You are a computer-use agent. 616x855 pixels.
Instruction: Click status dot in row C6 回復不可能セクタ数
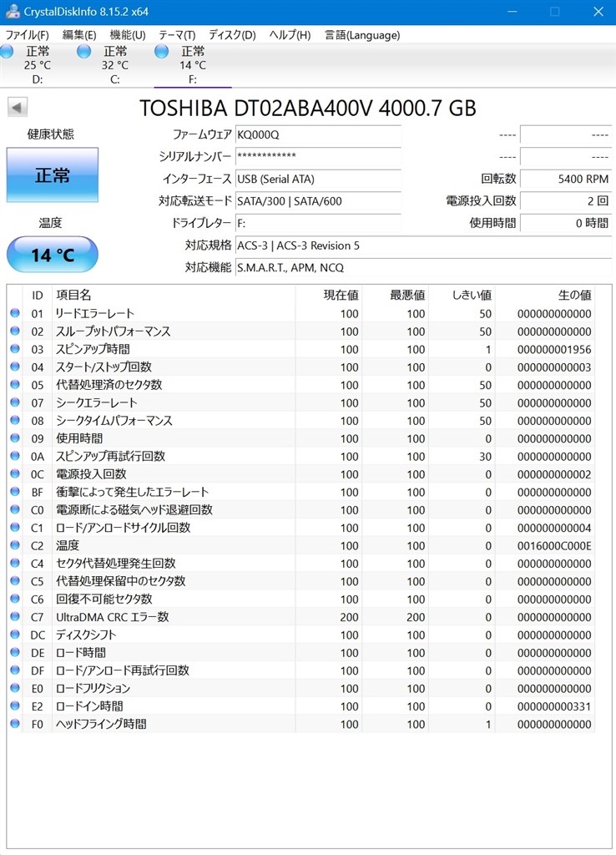(15, 599)
